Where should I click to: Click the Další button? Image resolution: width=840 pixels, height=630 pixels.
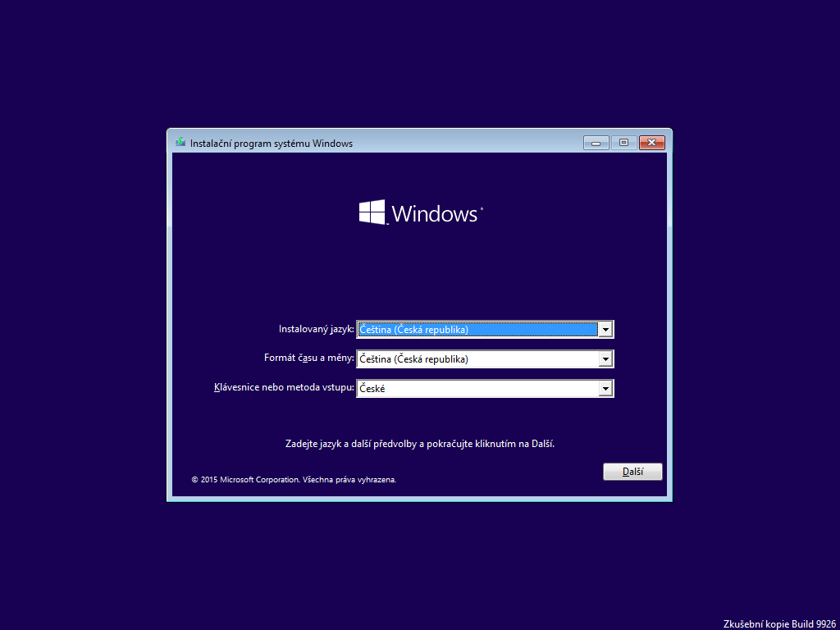[x=632, y=471]
